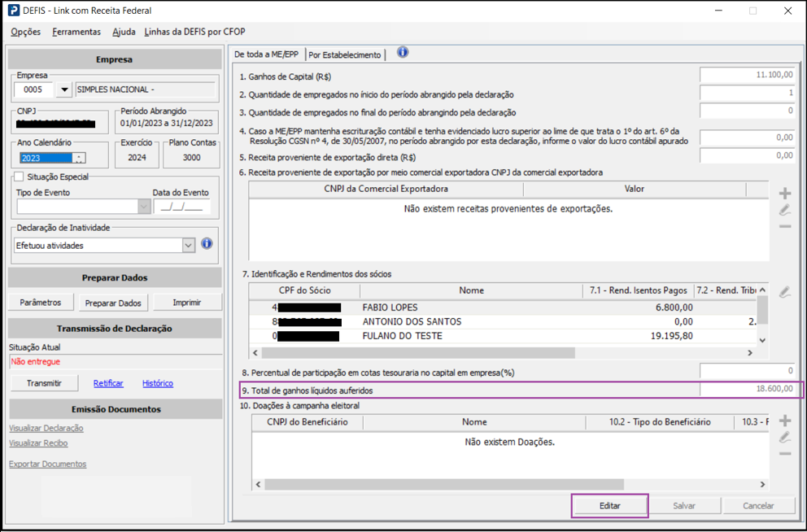Open the Ferramentas menu

[x=76, y=32]
